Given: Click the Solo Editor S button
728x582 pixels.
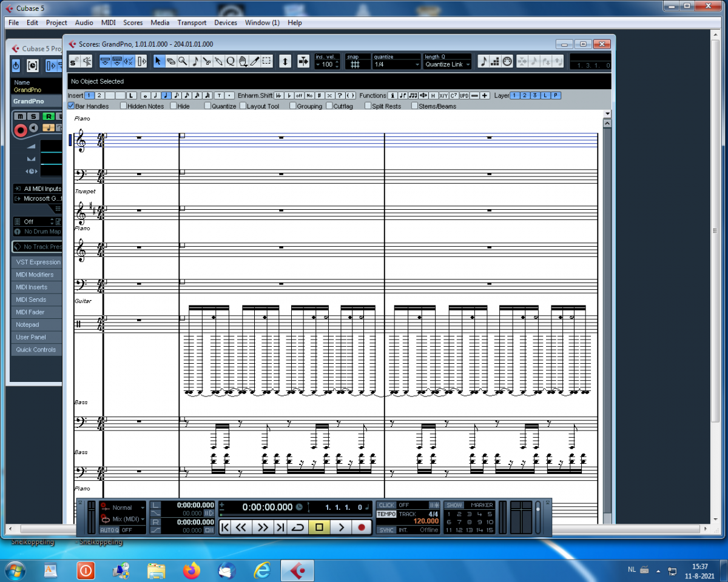Looking at the screenshot, I should pyautogui.click(x=74, y=61).
